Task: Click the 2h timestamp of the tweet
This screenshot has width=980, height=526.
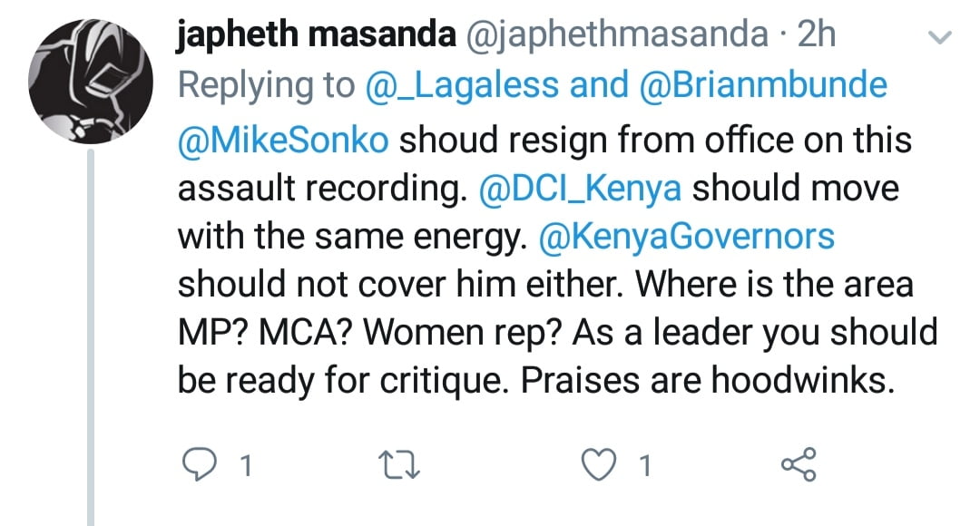Action: point(814,37)
